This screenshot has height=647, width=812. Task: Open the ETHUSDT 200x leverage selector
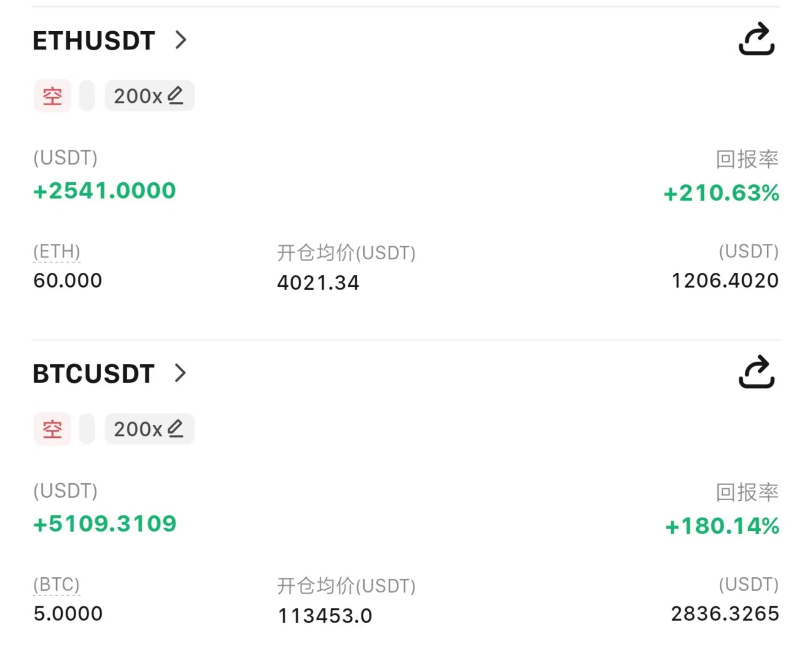tap(149, 96)
